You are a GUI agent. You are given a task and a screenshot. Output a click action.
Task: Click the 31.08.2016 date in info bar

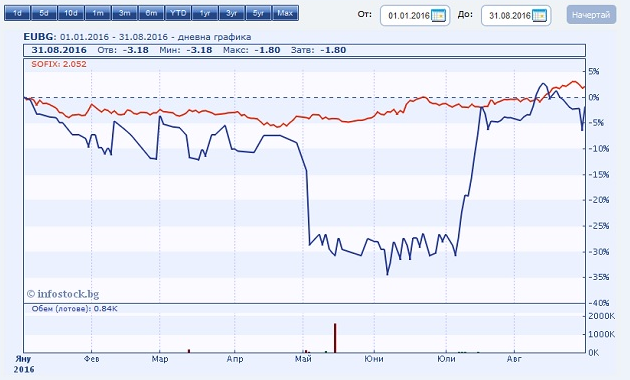coord(59,50)
